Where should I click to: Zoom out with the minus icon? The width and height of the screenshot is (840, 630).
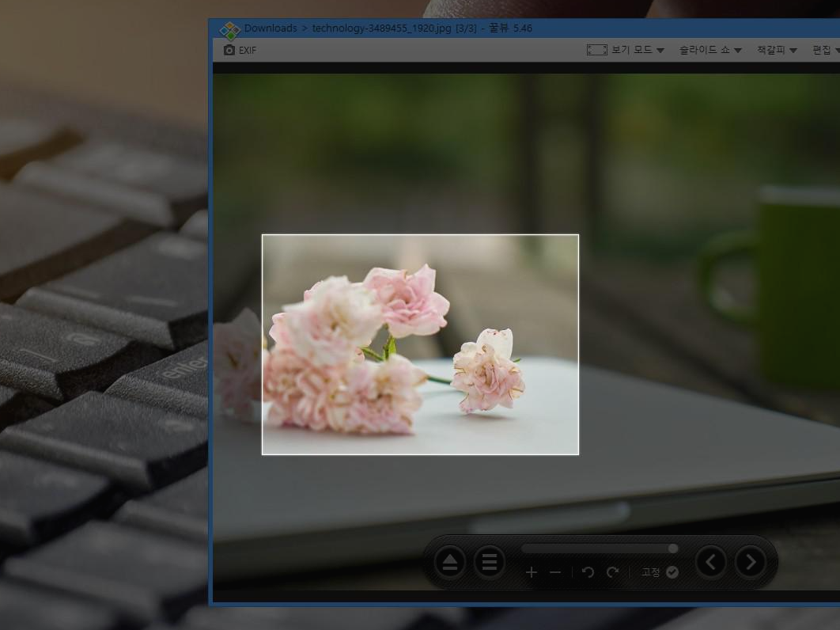click(x=555, y=573)
